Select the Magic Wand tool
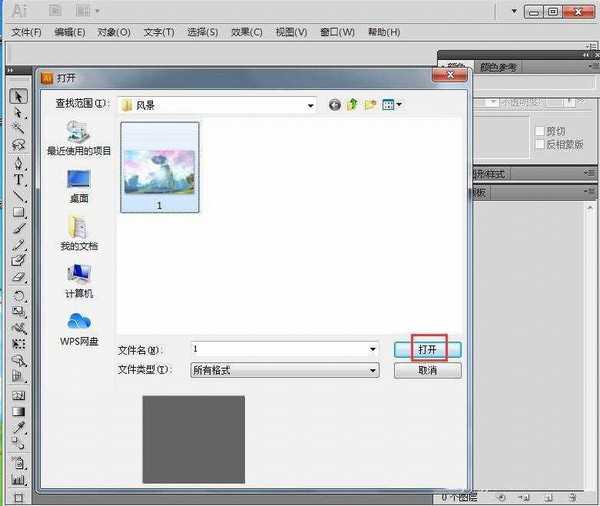Image resolution: width=600 pixels, height=506 pixels. click(18, 127)
